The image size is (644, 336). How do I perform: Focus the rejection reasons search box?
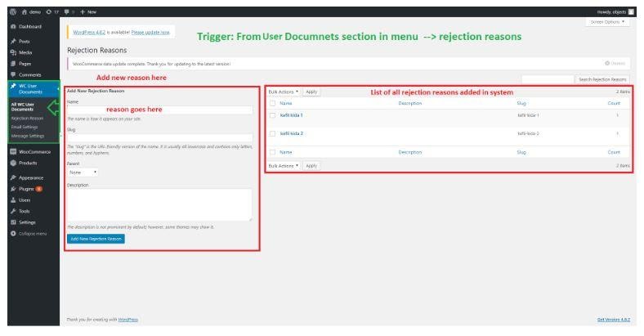pyautogui.click(x=548, y=79)
